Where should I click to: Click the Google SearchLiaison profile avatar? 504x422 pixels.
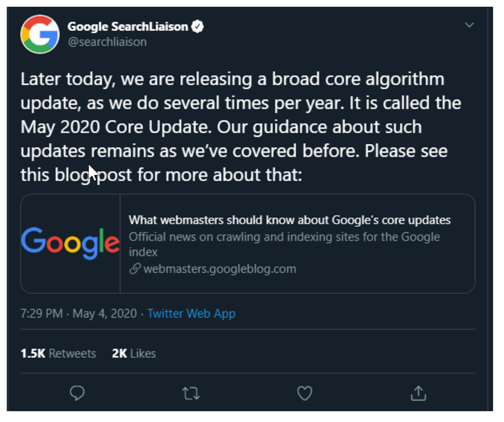[x=40, y=34]
